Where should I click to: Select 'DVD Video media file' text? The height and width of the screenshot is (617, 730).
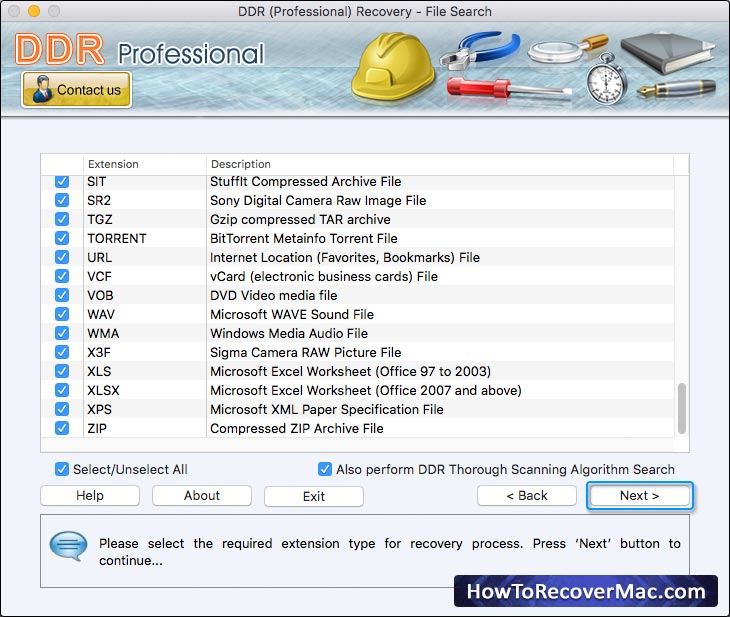click(x=273, y=295)
